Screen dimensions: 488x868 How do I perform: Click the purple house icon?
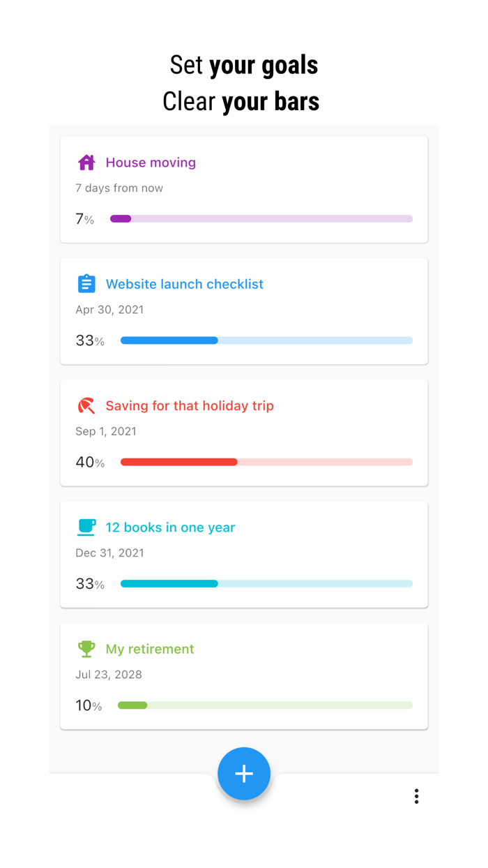(86, 163)
